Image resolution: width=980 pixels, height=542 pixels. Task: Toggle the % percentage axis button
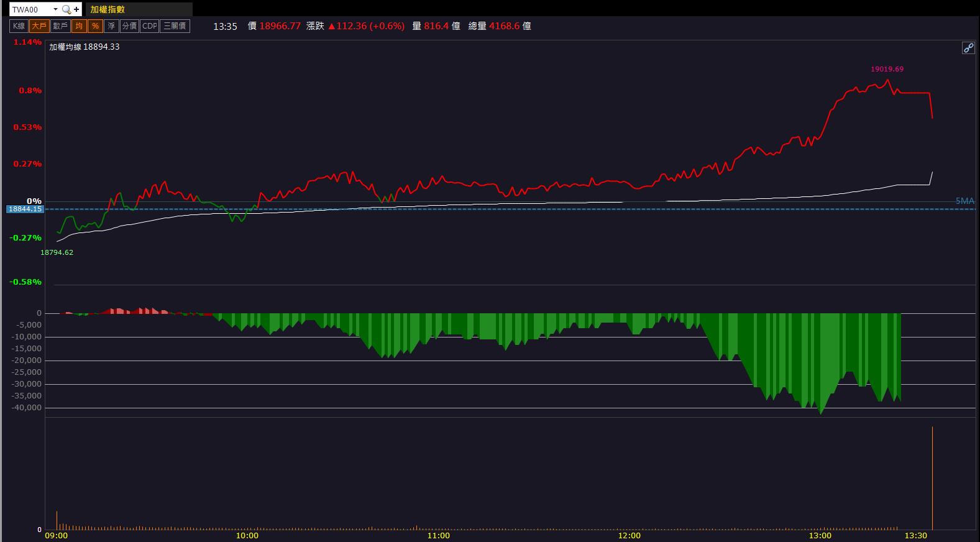95,26
